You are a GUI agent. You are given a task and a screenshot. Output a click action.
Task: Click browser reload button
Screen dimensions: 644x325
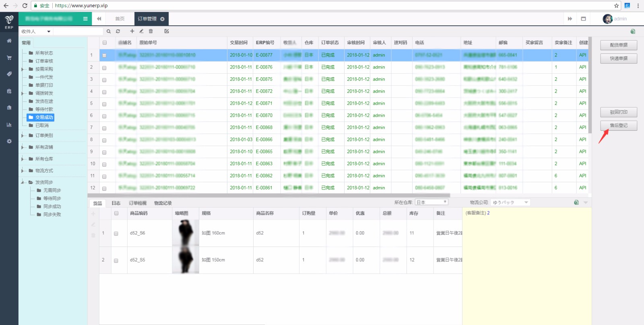click(25, 6)
